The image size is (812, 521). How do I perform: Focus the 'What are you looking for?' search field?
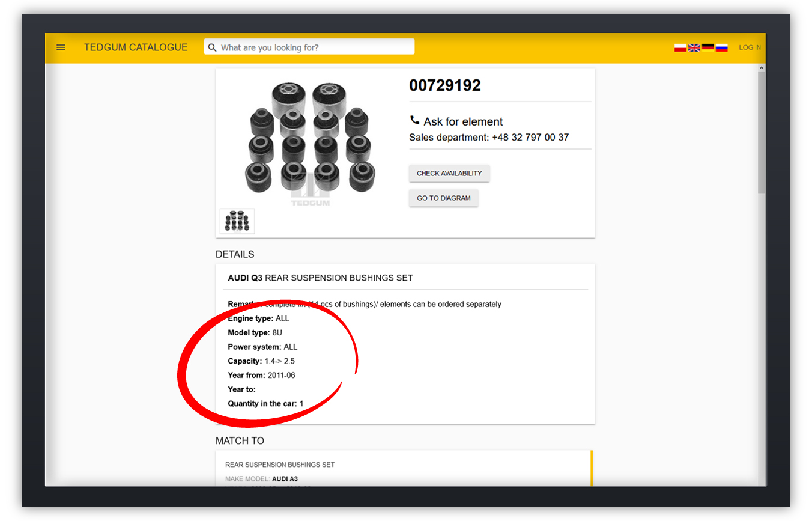pyautogui.click(x=309, y=47)
